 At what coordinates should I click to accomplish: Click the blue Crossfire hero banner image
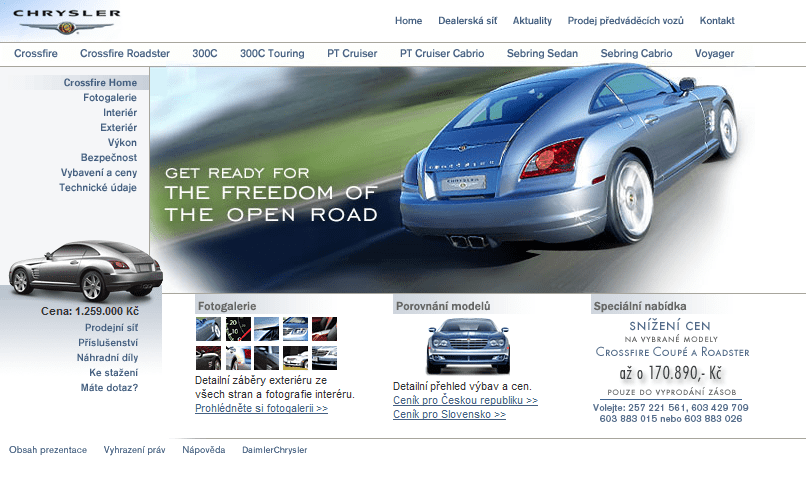tap(447, 180)
